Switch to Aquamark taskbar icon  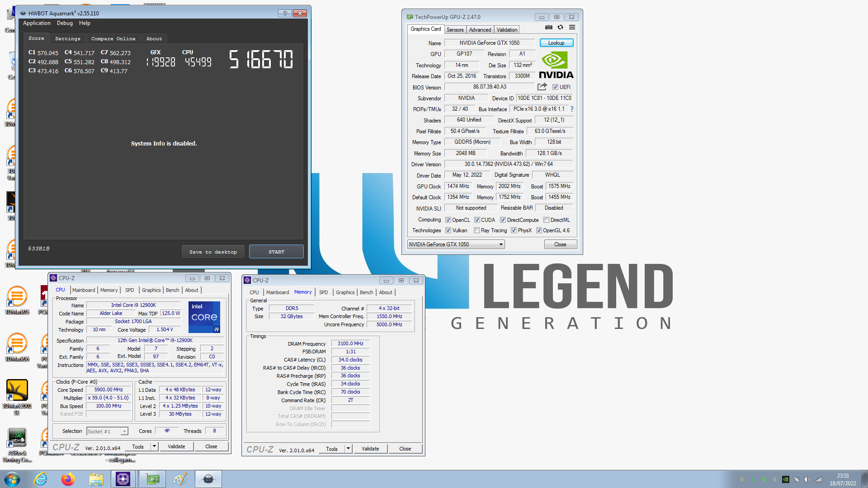[208, 479]
